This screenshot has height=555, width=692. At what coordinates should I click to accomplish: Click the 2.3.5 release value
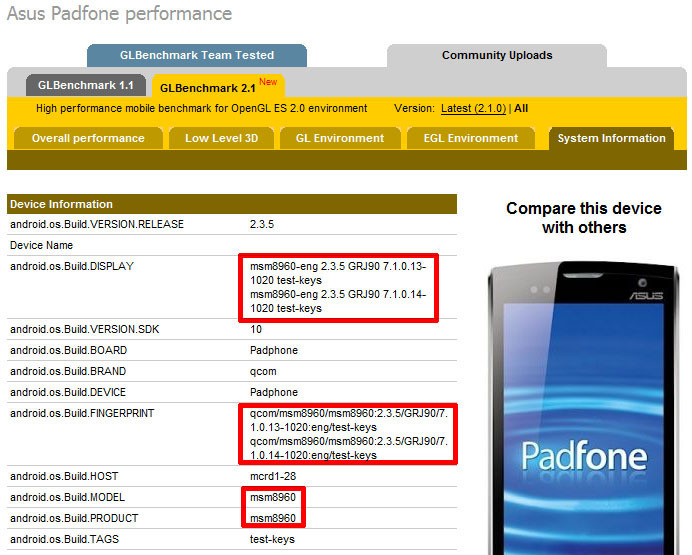point(262,224)
